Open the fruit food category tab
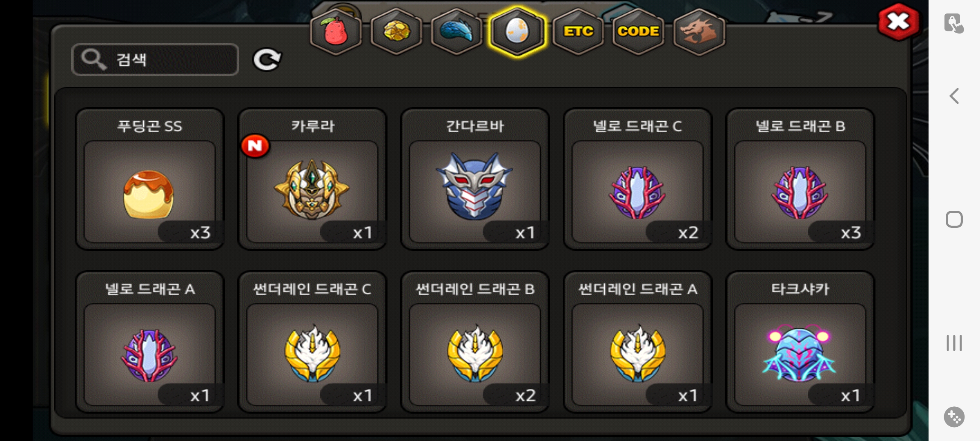980x441 pixels. coord(336,32)
